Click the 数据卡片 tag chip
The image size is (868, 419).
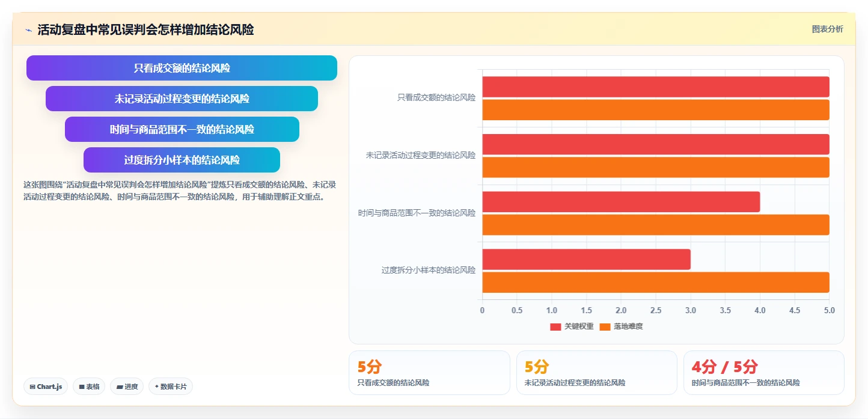click(x=171, y=387)
